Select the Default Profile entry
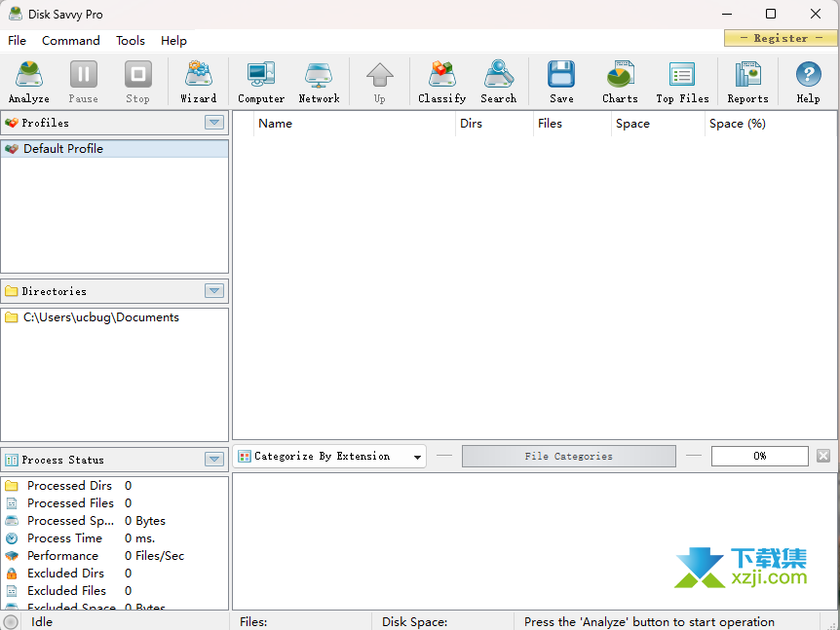The height and width of the screenshot is (630, 840). coord(115,149)
